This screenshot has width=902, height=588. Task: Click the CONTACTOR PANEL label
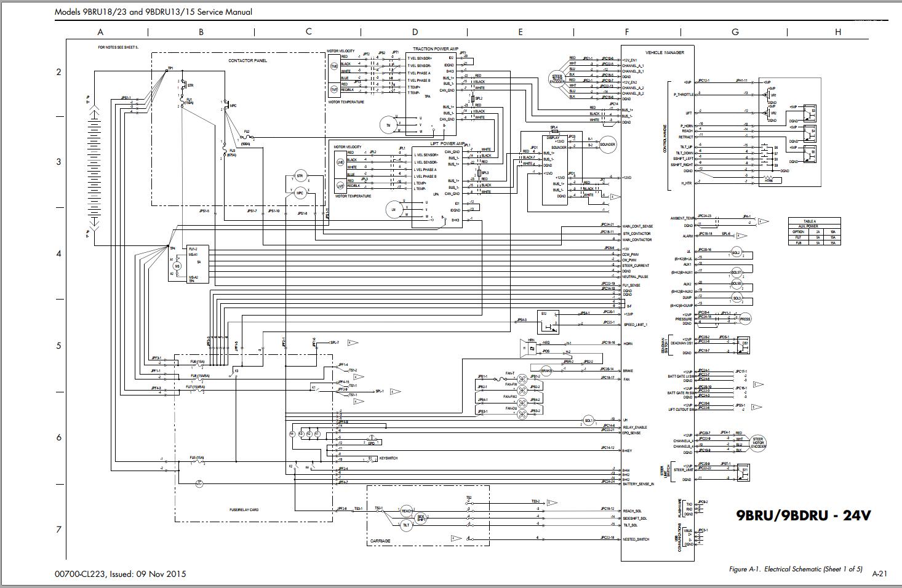point(247,60)
